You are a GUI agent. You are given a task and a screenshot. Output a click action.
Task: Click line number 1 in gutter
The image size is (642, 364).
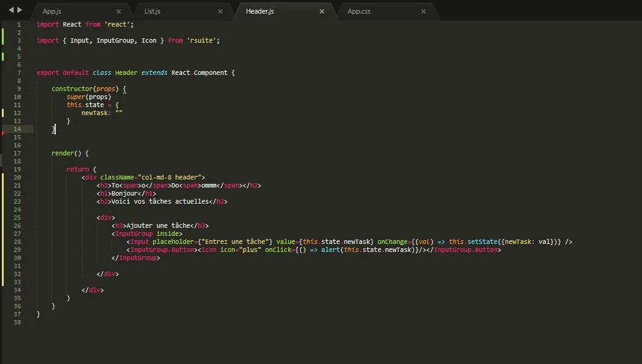point(19,25)
